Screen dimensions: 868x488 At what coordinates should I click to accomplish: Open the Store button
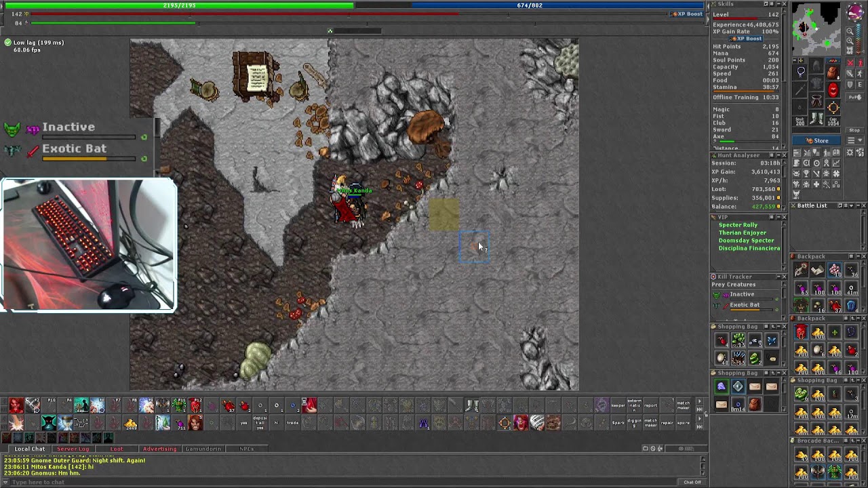[816, 140]
